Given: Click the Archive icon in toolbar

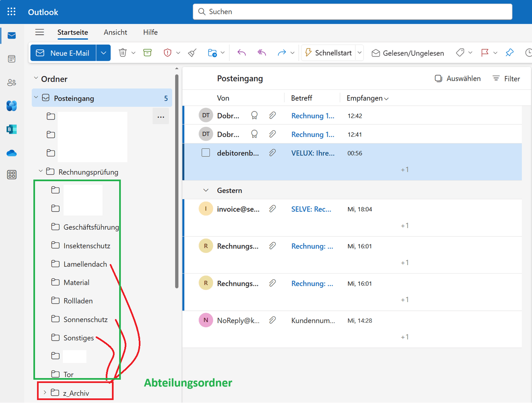Looking at the screenshot, I should (148, 53).
